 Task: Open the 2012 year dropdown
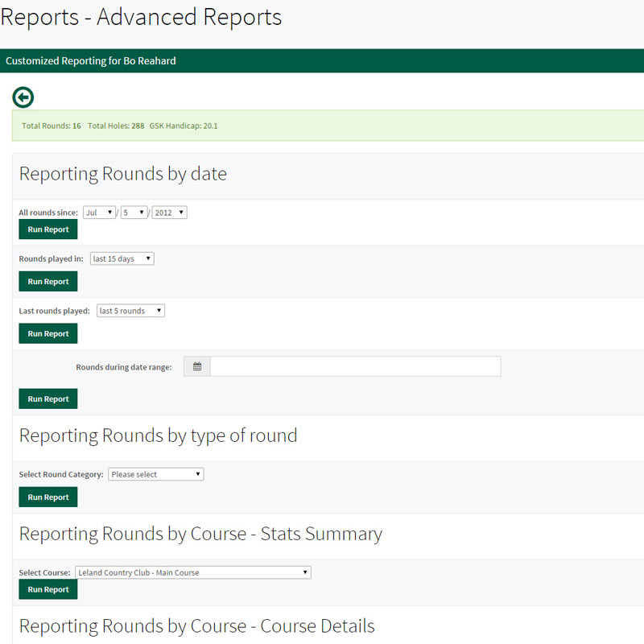click(169, 213)
